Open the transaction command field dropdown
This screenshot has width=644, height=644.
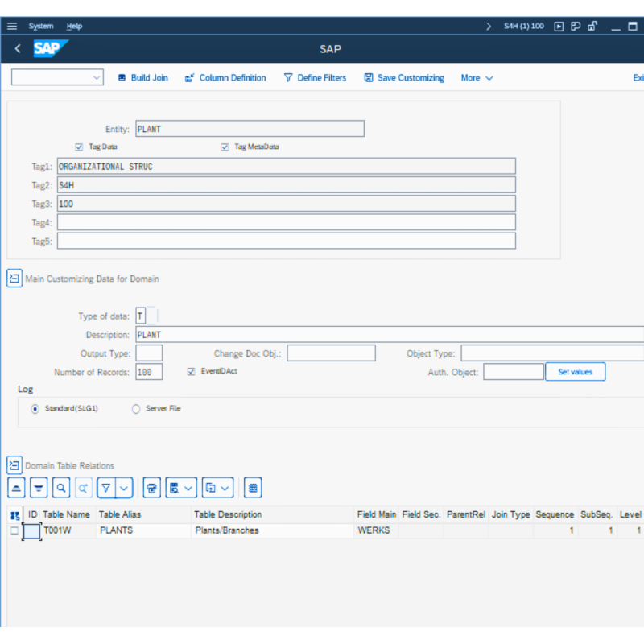click(97, 78)
